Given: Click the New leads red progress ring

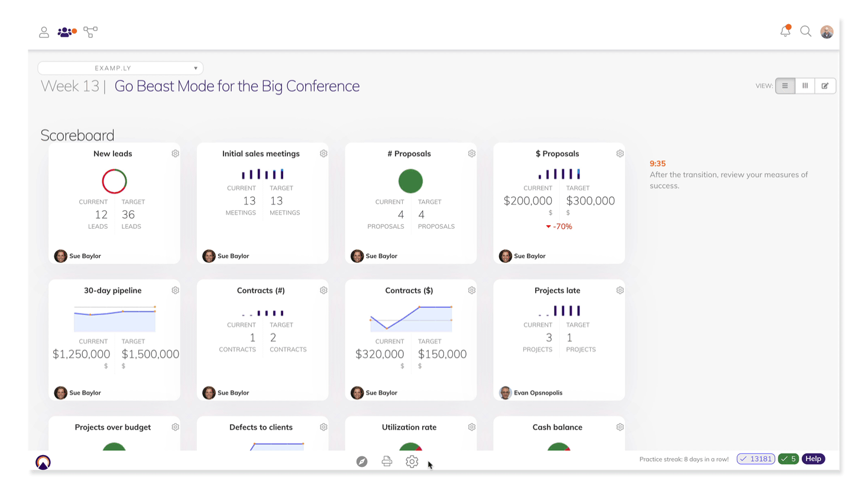Looking at the screenshot, I should click(x=114, y=181).
